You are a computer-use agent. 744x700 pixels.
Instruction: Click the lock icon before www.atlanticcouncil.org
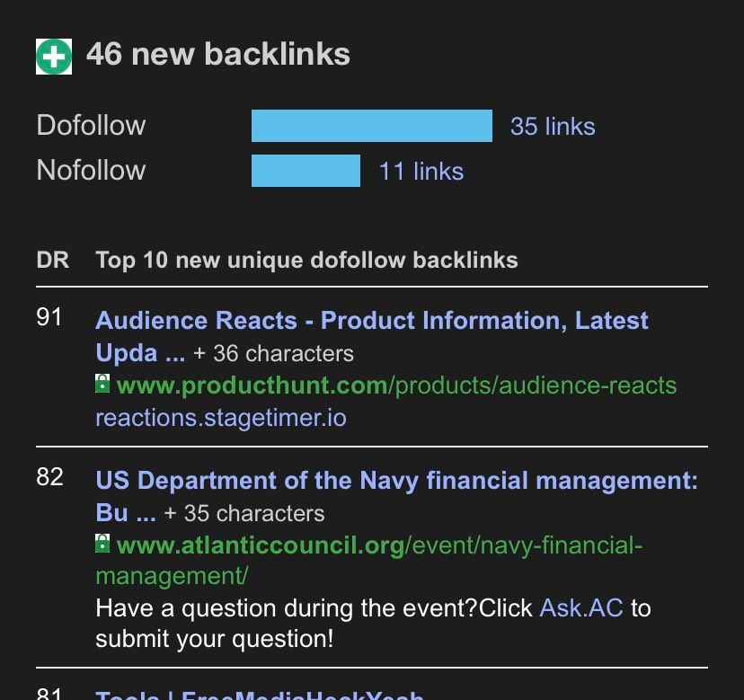[x=102, y=545]
